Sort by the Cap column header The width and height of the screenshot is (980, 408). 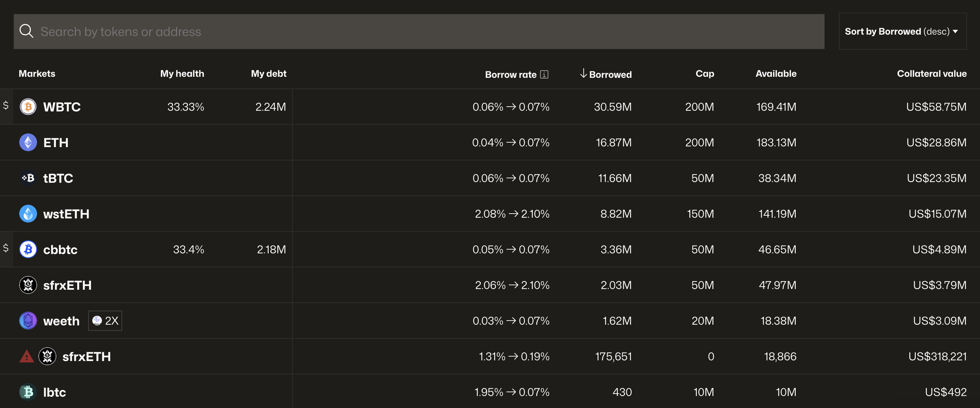(x=704, y=74)
